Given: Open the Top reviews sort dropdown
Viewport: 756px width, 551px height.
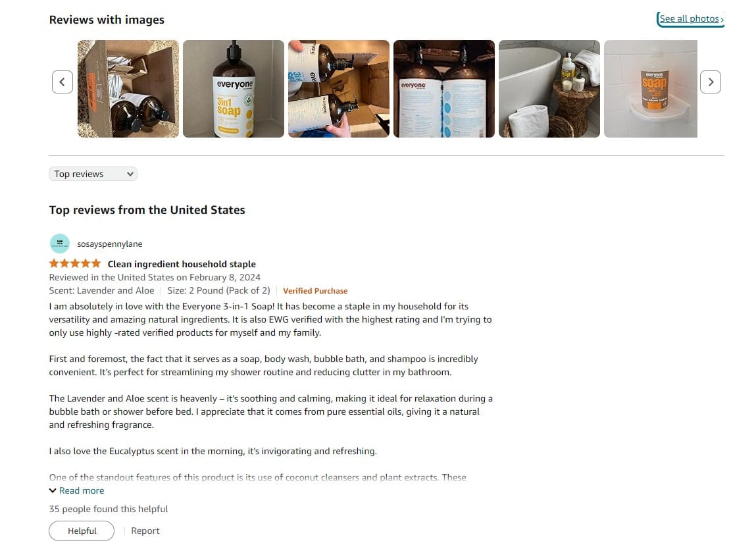Looking at the screenshot, I should click(93, 174).
